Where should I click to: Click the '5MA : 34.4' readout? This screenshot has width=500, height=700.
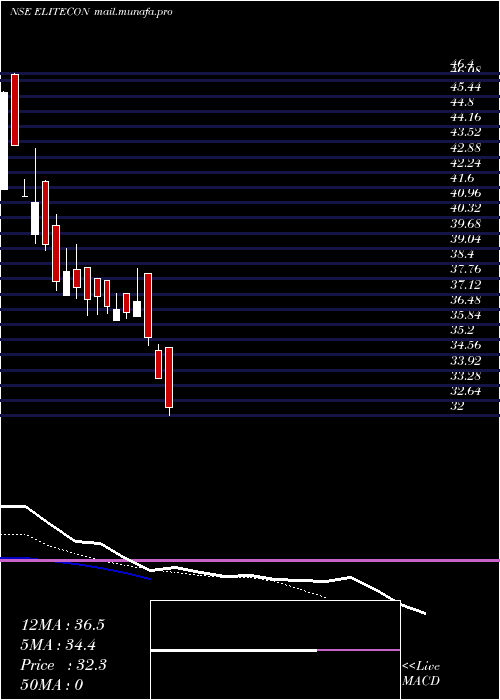(58, 645)
